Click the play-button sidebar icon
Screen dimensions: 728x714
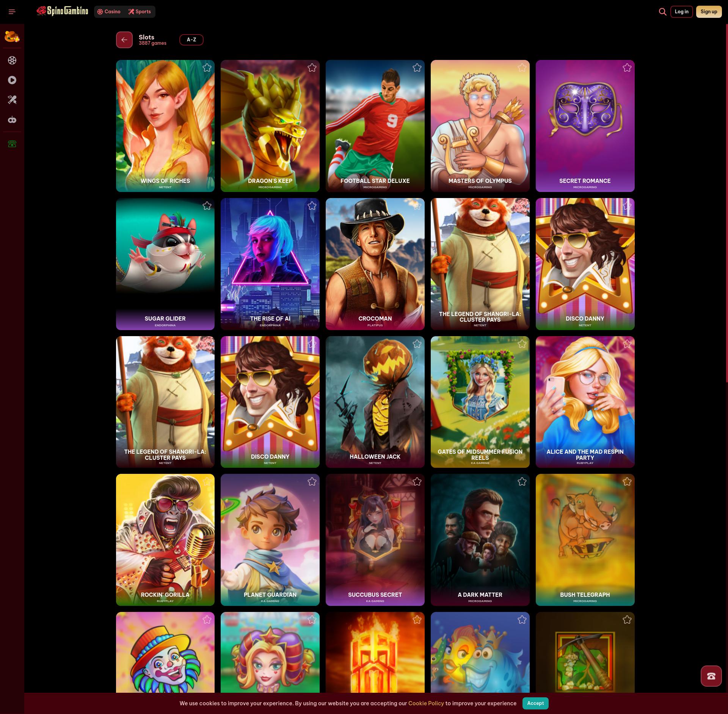tap(12, 80)
